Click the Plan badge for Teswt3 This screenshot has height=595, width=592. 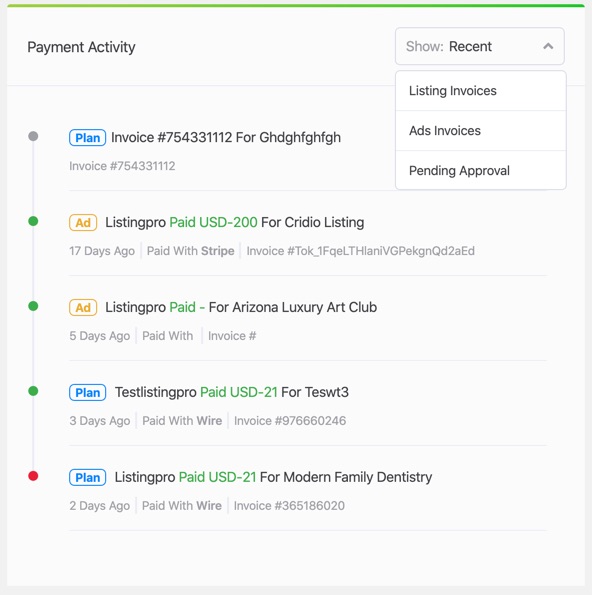(x=87, y=392)
